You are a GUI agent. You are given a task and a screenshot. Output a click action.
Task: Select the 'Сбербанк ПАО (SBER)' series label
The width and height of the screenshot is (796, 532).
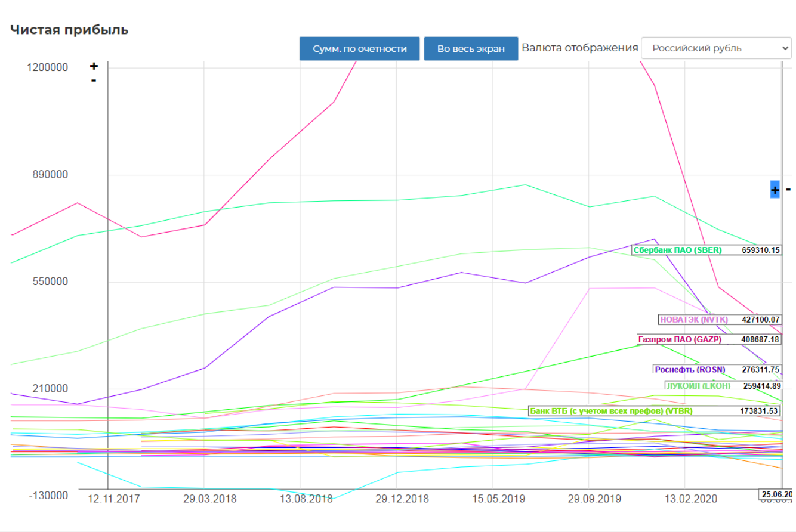tap(678, 250)
